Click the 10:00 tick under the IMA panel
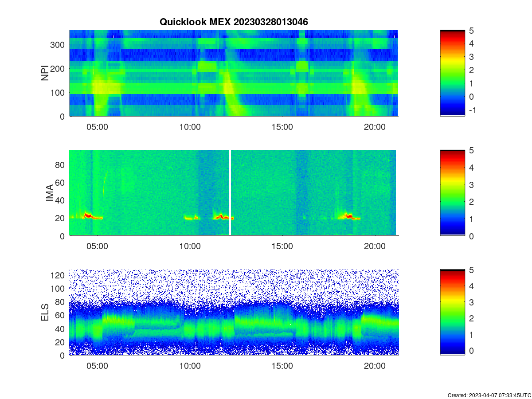The image size is (532, 399). [190, 246]
